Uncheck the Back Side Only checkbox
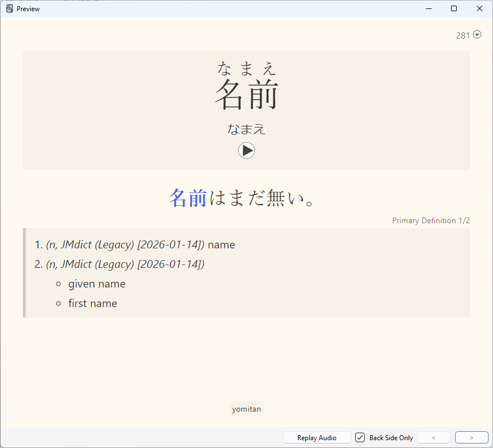This screenshot has height=448, width=493. pos(361,438)
